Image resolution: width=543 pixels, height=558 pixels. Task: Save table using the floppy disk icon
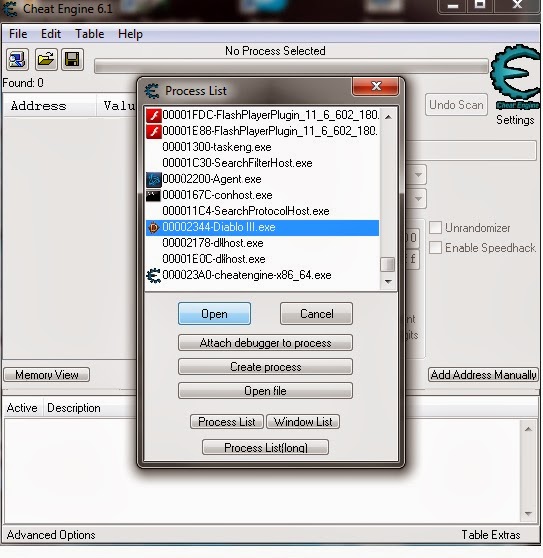pos(72,59)
